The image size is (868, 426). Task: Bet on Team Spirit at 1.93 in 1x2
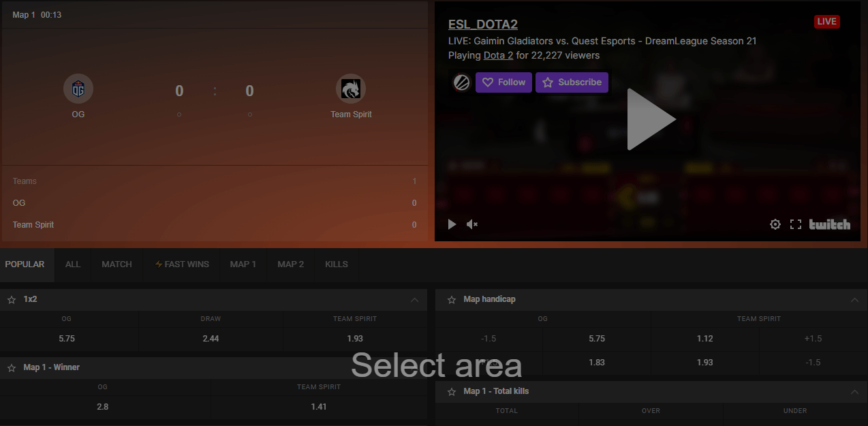(355, 339)
